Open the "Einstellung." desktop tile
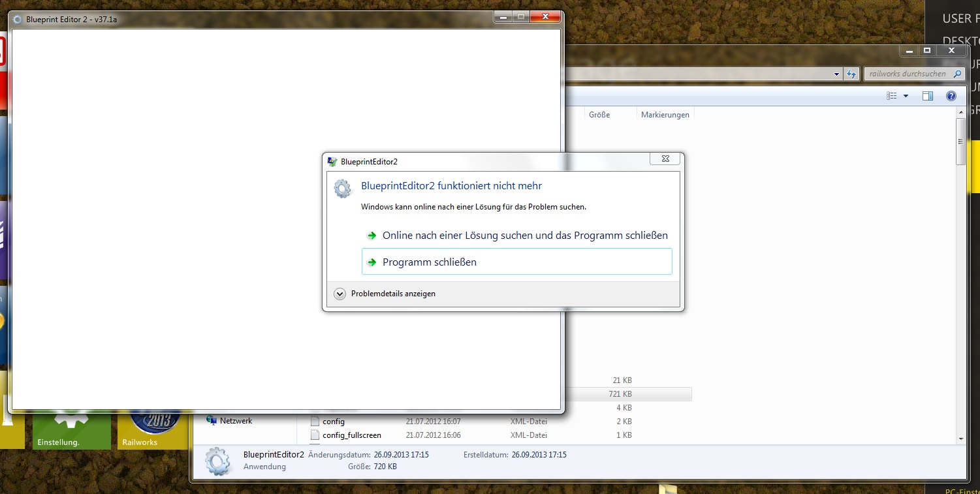 [x=72, y=430]
